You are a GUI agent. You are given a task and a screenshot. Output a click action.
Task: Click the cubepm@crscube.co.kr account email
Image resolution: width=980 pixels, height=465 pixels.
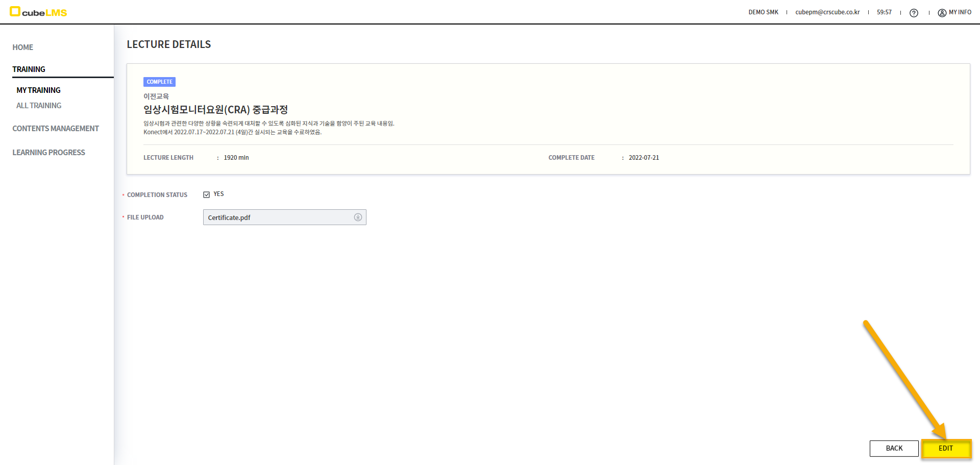pos(827,12)
